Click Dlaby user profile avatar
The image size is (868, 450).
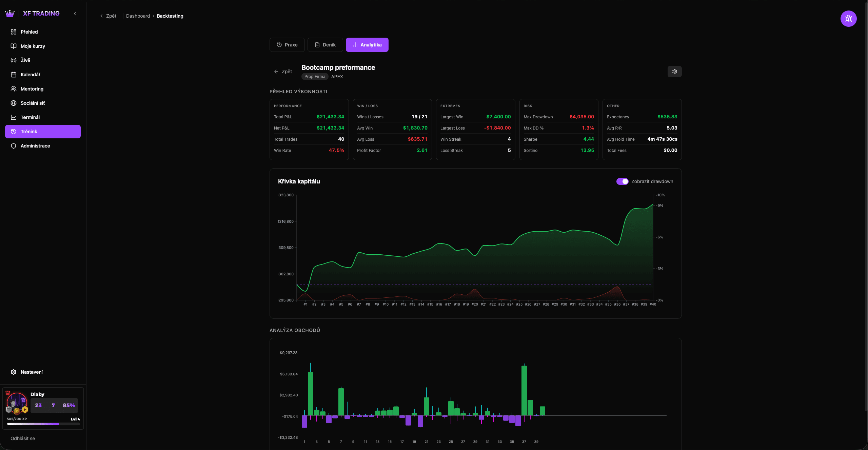[x=17, y=403]
